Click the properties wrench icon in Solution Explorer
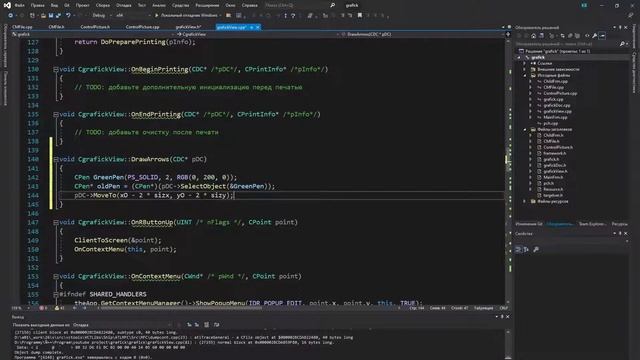The image size is (640, 360). click(595, 36)
